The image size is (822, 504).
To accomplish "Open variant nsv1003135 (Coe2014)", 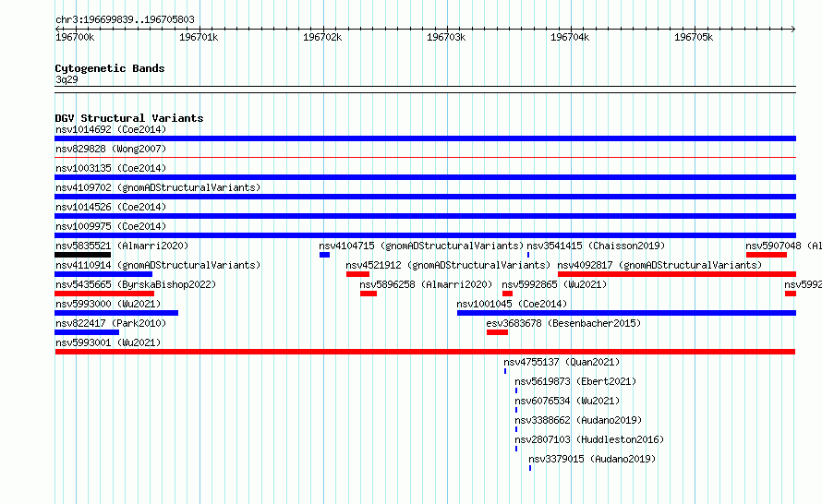I will [111, 168].
